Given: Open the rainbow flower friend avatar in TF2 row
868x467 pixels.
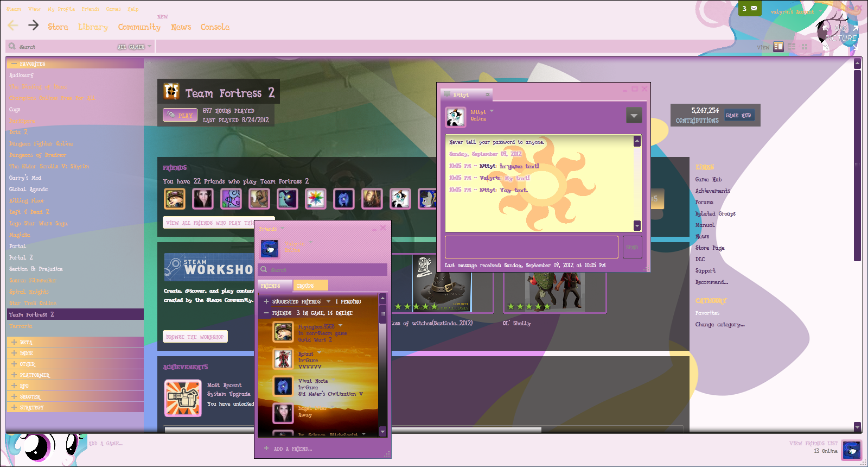Looking at the screenshot, I should pos(316,199).
